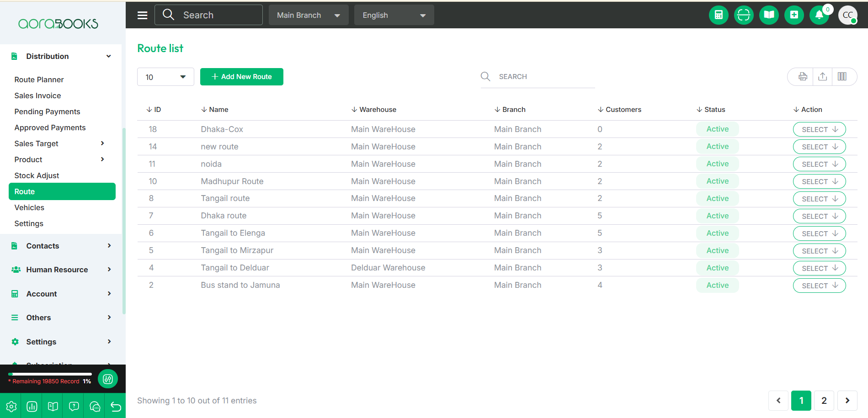Open Pending Payments in sidebar
Viewport: 868px width, 418px height.
[x=47, y=111]
